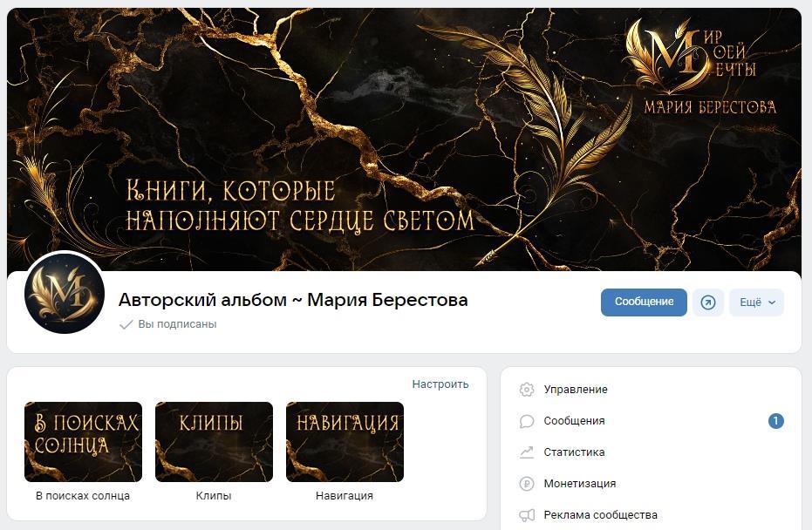
Task: Toggle the Вы подписаны subscription status
Action: (x=167, y=324)
